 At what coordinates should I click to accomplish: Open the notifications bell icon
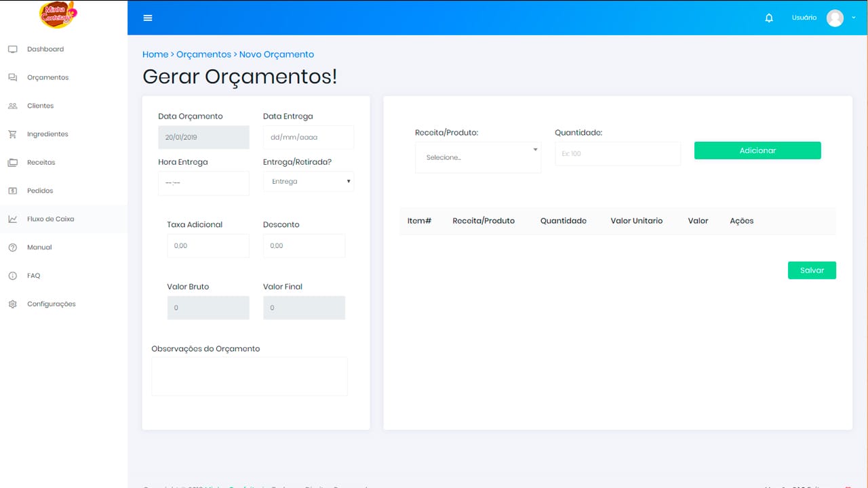point(769,18)
